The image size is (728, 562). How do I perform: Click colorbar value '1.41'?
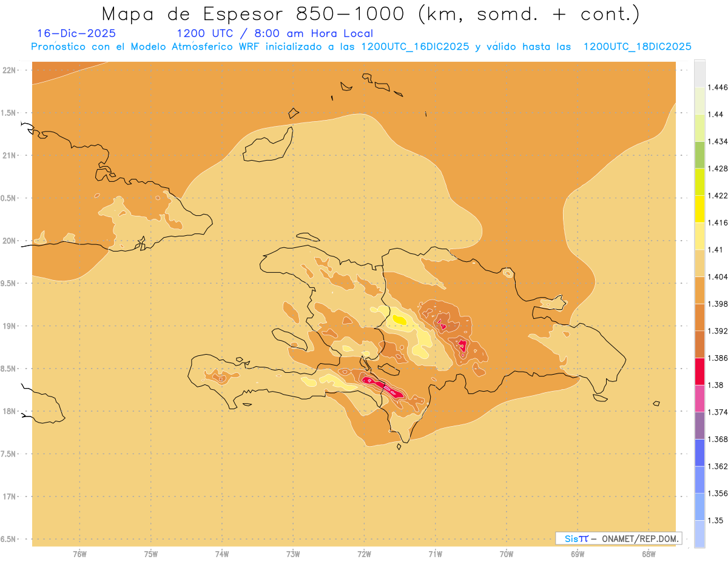(x=715, y=250)
